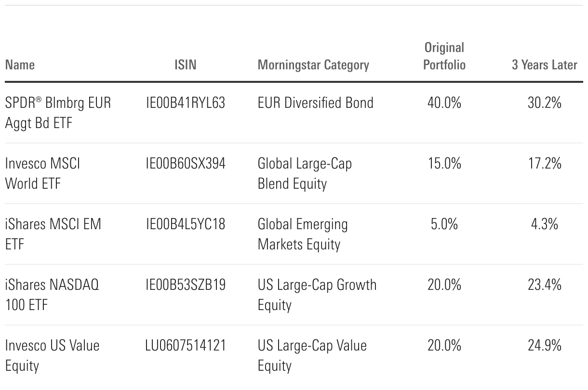Sort by the ISIN column header
The height and width of the screenshot is (390, 588).
186,65
